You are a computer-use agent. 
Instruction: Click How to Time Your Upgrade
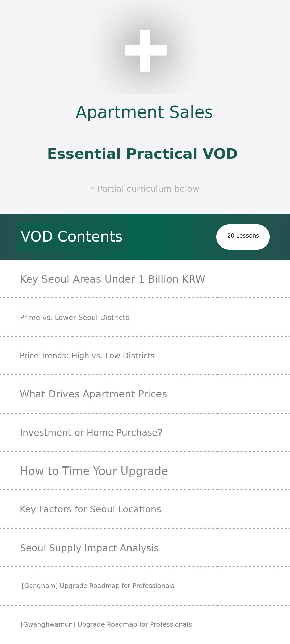(x=94, y=471)
